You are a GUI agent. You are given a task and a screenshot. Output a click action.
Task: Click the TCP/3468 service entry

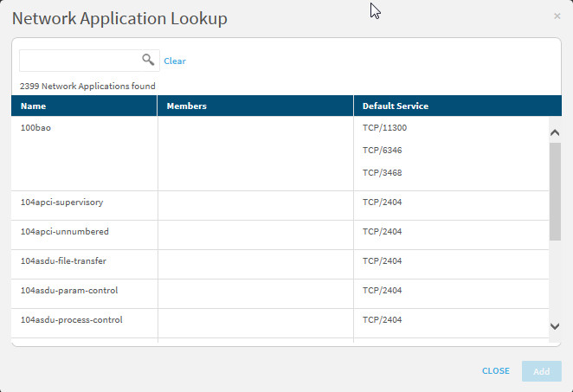click(382, 172)
